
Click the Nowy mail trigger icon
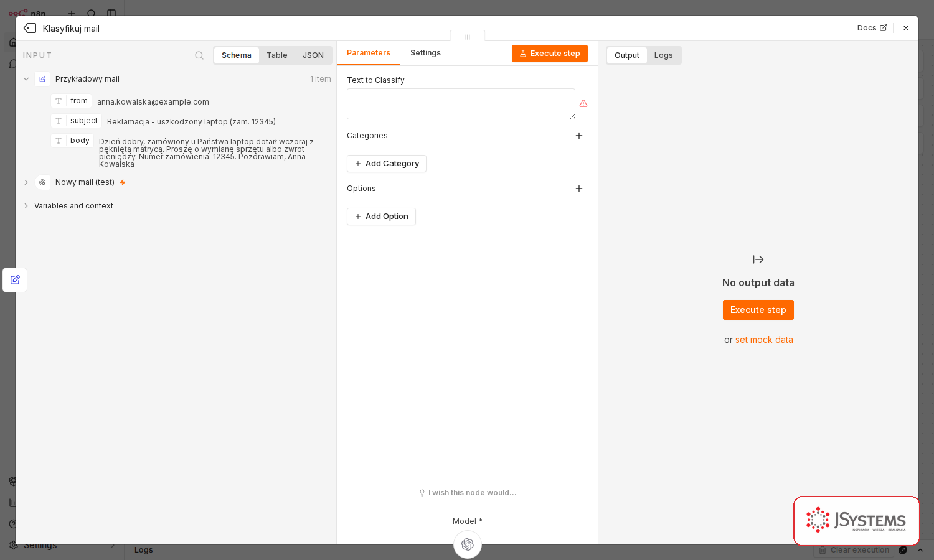42,182
